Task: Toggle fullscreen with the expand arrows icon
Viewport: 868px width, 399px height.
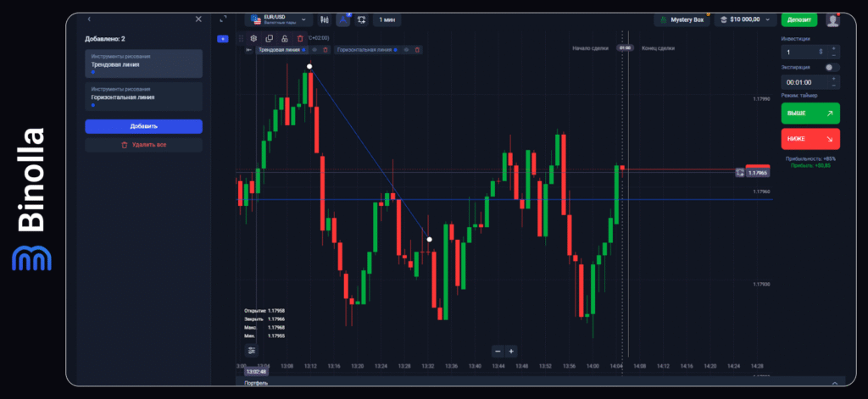Action: click(x=223, y=19)
